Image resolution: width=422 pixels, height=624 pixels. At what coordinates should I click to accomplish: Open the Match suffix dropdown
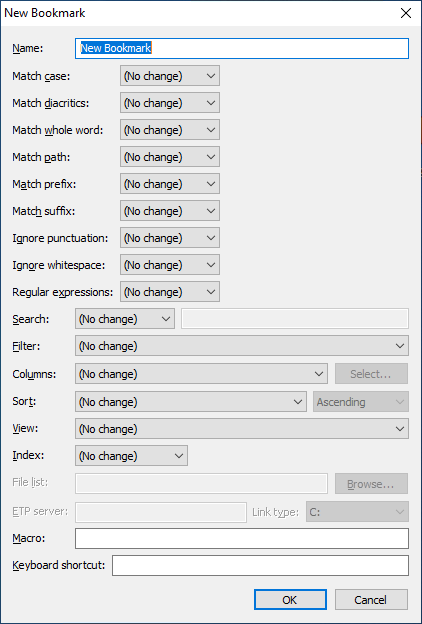(x=170, y=211)
